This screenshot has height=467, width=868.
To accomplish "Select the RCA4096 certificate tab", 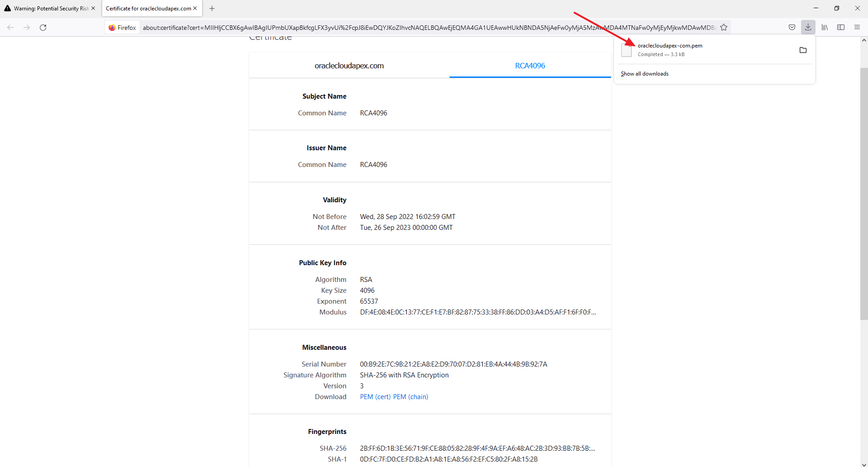I will click(x=530, y=66).
